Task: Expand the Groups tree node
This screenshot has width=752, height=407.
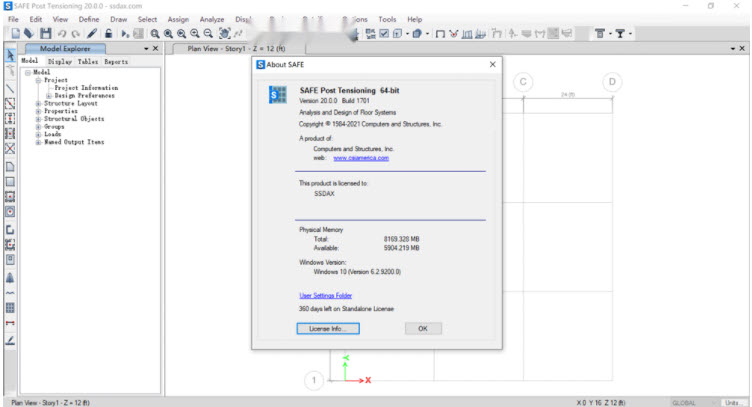Action: coord(38,127)
